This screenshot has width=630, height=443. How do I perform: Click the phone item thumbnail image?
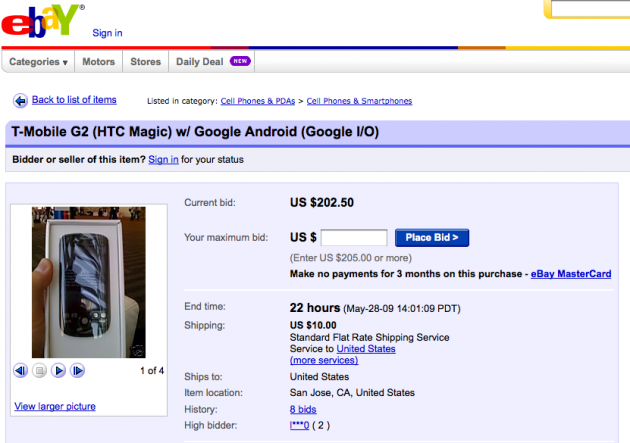pyautogui.click(x=88, y=282)
